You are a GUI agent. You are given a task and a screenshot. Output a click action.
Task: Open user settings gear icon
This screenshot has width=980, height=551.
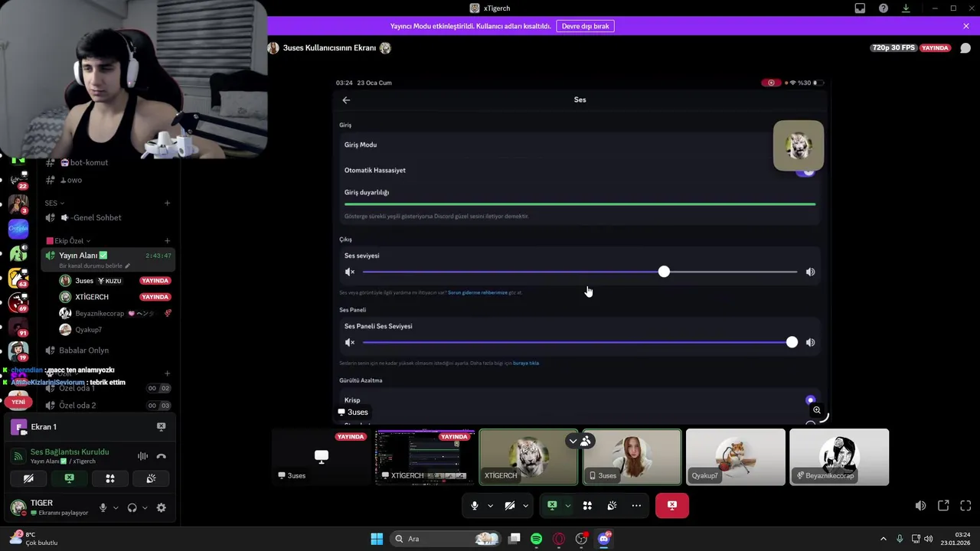click(x=161, y=507)
